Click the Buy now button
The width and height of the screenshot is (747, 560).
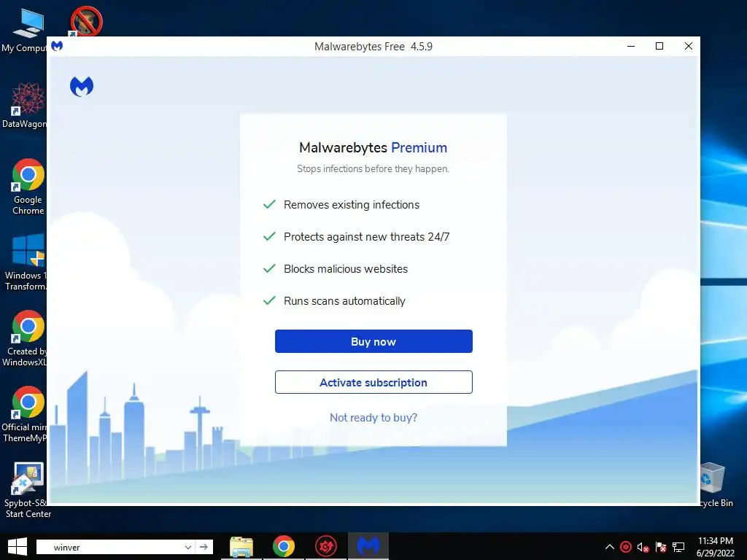pos(373,341)
